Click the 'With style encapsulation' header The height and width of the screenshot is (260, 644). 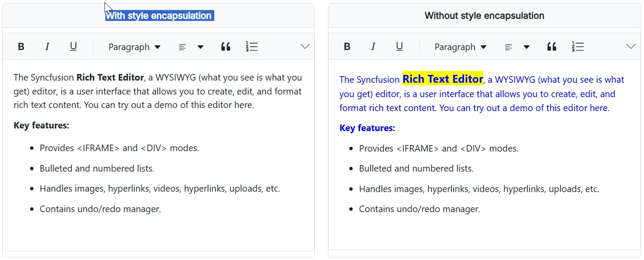pos(158,16)
